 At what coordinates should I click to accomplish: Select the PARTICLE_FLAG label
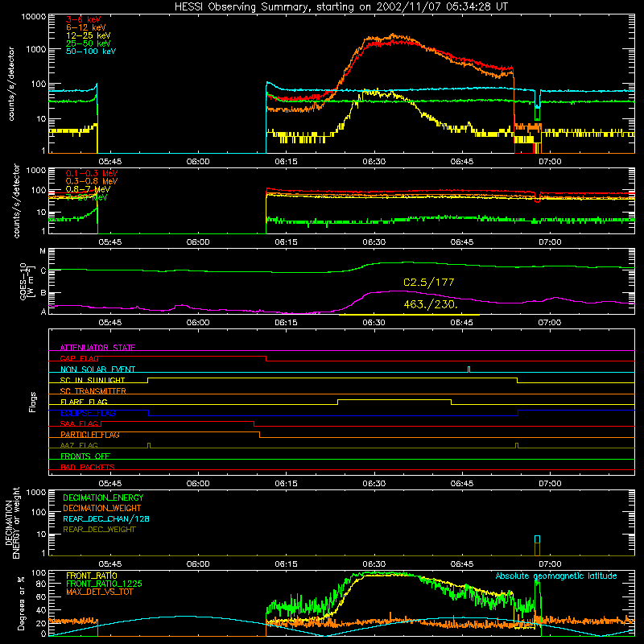pyautogui.click(x=90, y=434)
